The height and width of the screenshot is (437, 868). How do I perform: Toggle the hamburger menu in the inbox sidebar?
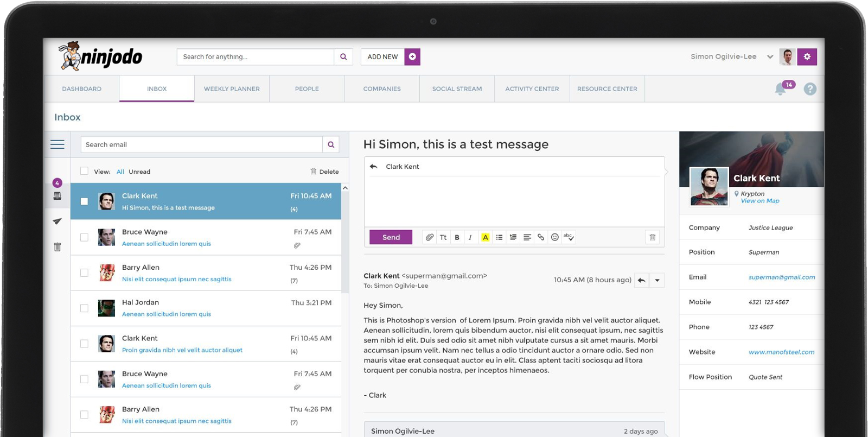(58, 144)
